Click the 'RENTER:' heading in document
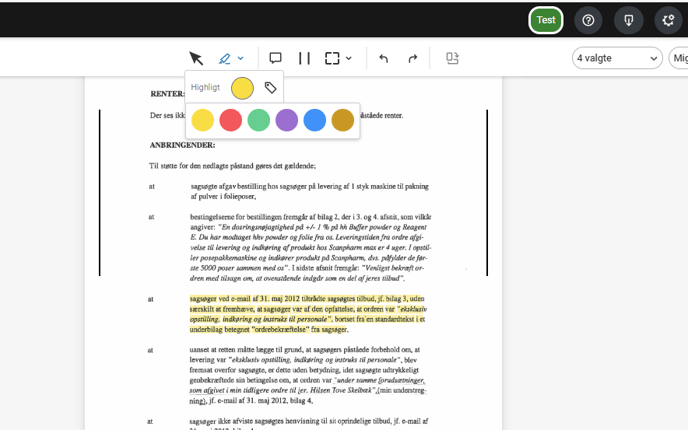Viewport: 688px width, 430px height. click(168, 94)
